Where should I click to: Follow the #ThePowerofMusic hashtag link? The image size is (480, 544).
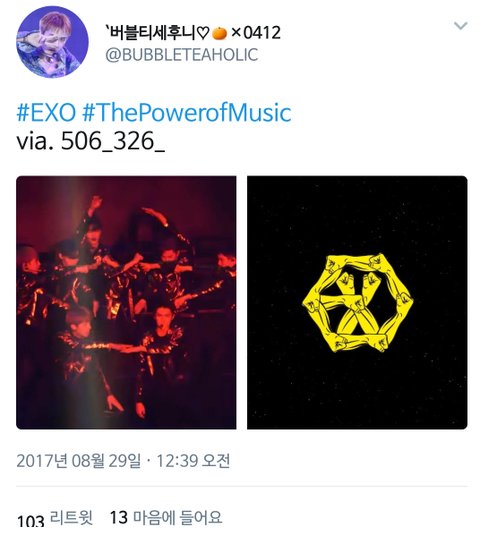tap(187, 113)
